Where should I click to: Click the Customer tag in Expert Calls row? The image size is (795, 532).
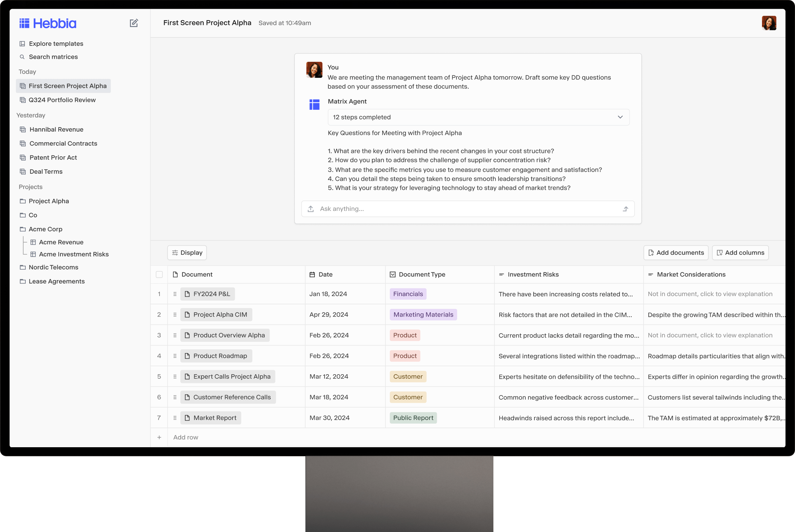pyautogui.click(x=408, y=377)
